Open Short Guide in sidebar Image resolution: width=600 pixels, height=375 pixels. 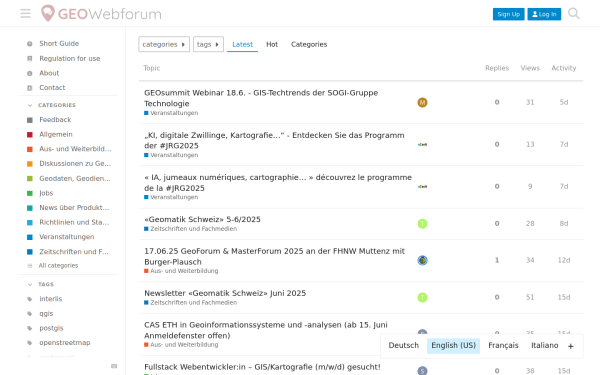(x=59, y=44)
